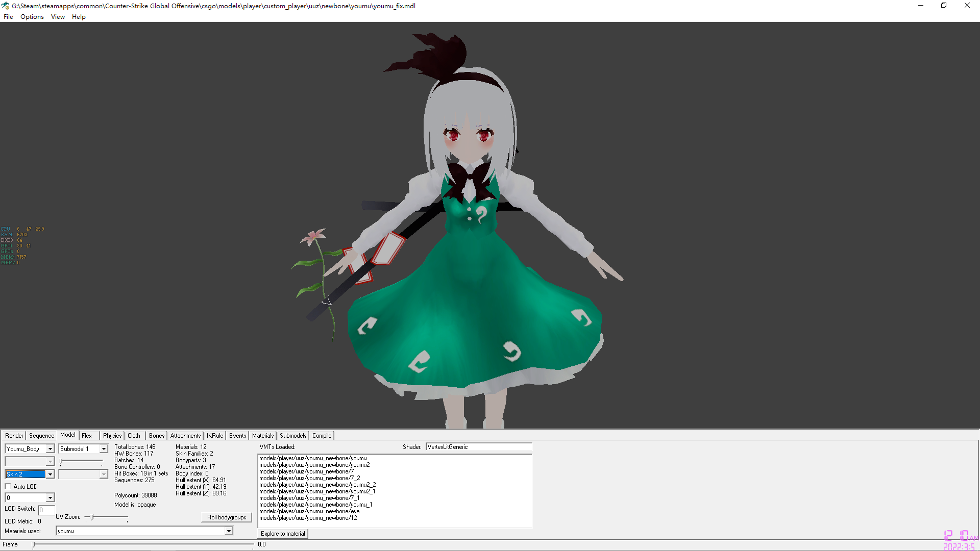Click the LOD Switch input field
Image resolution: width=980 pixels, height=551 pixels.
46,510
